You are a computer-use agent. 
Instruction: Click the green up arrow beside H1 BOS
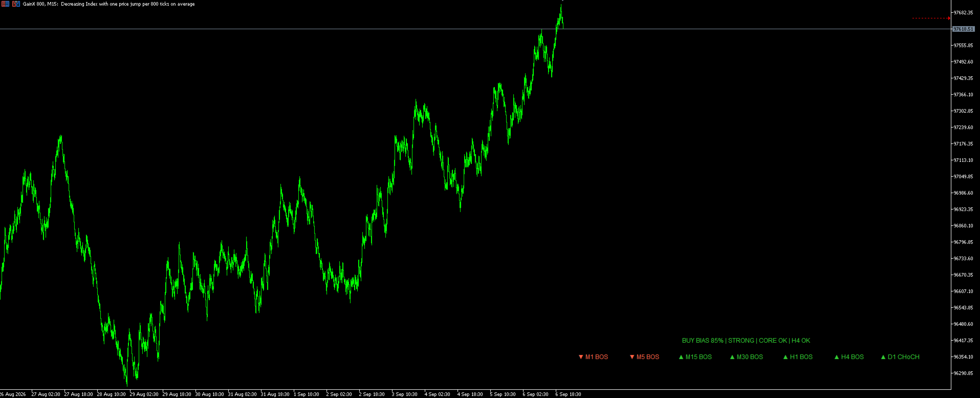click(x=786, y=357)
